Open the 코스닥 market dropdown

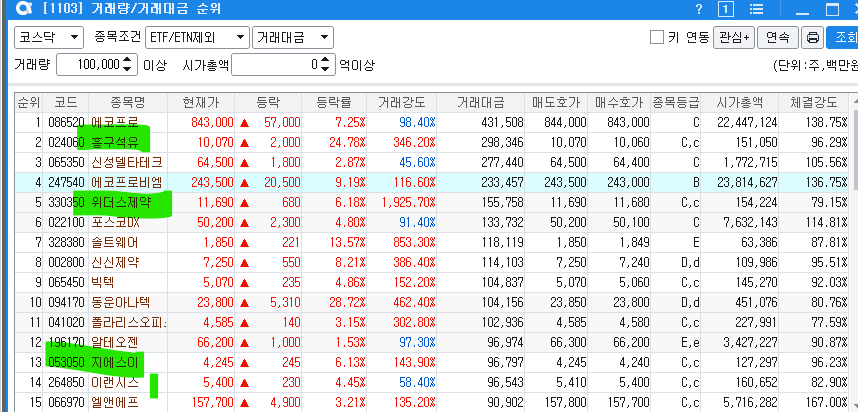click(x=49, y=37)
